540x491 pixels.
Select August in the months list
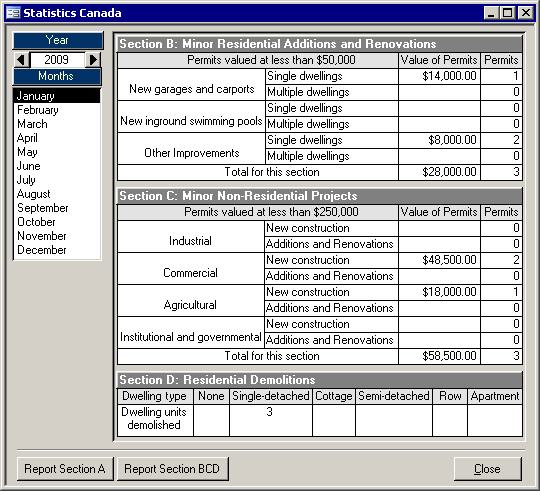click(57, 194)
